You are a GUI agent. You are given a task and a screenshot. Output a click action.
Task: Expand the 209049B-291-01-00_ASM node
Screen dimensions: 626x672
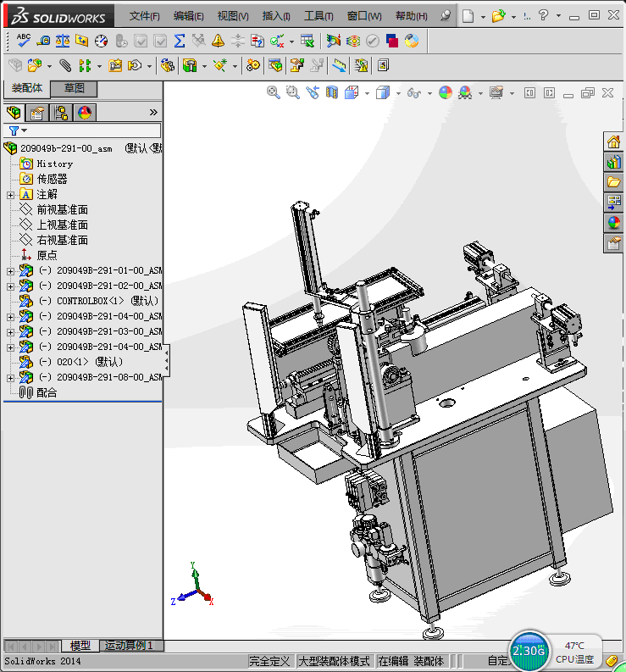[x=11, y=271]
